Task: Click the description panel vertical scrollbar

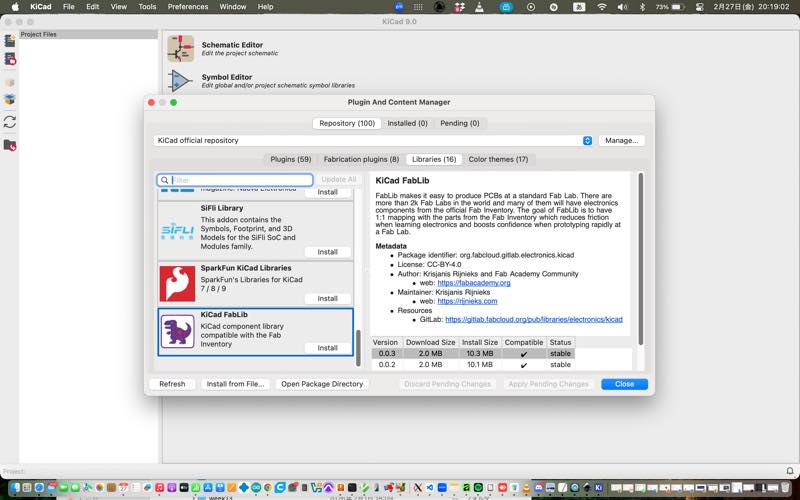Action: [x=641, y=259]
